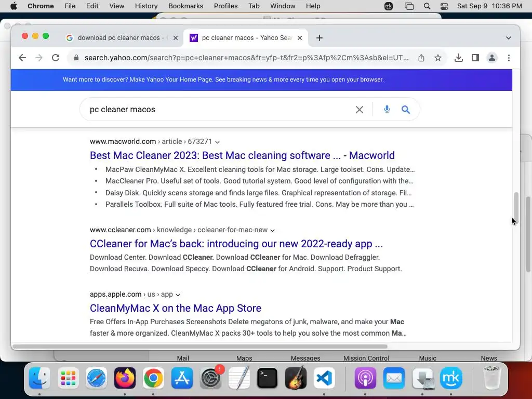Open the Chrome profile avatar

[x=492, y=58]
